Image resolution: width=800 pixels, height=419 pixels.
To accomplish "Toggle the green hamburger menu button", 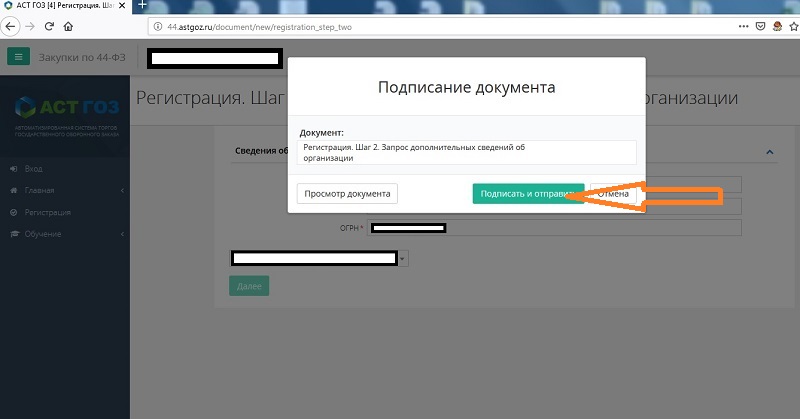I will [18, 57].
